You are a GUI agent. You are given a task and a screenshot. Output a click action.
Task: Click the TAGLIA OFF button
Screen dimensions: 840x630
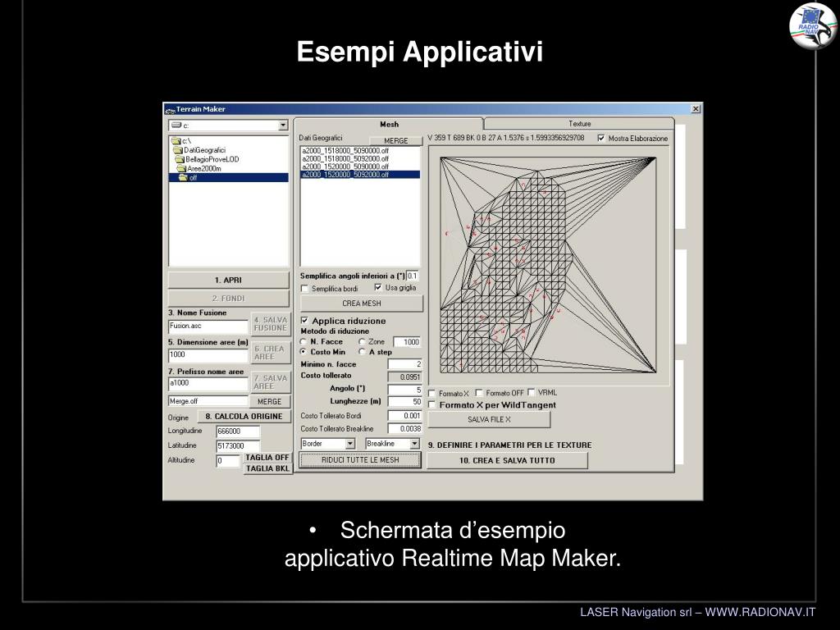267,458
